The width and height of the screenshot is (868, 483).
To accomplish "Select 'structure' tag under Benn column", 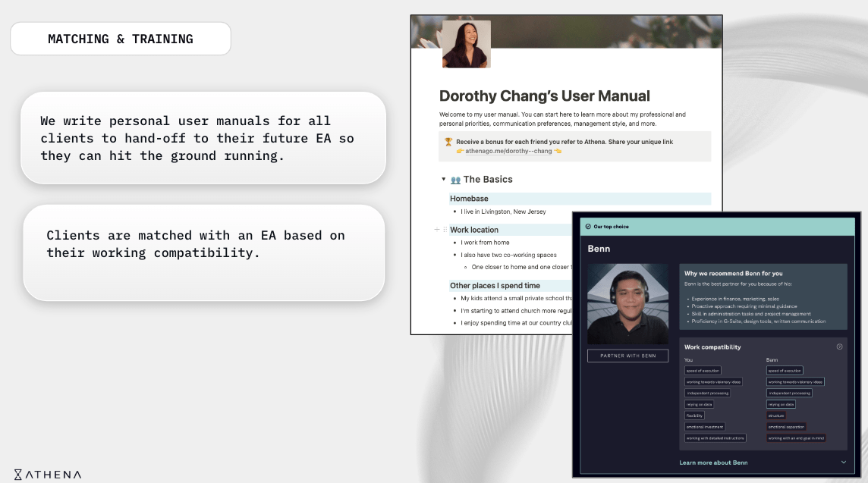I will [x=776, y=416].
